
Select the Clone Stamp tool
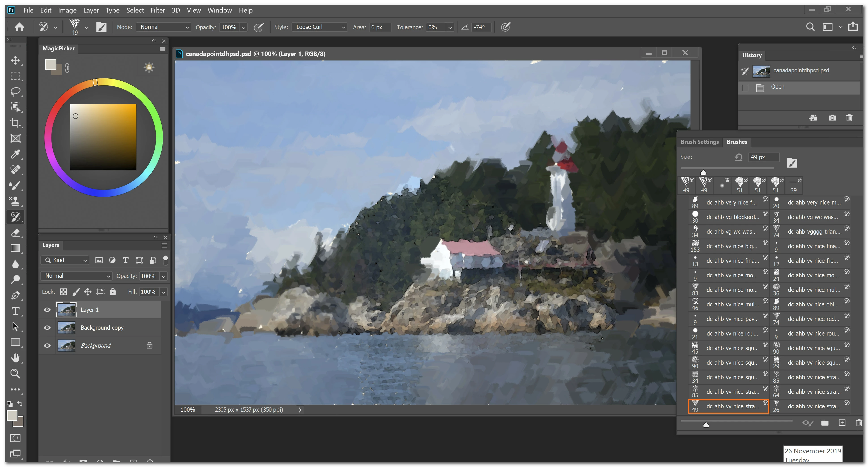click(x=15, y=201)
